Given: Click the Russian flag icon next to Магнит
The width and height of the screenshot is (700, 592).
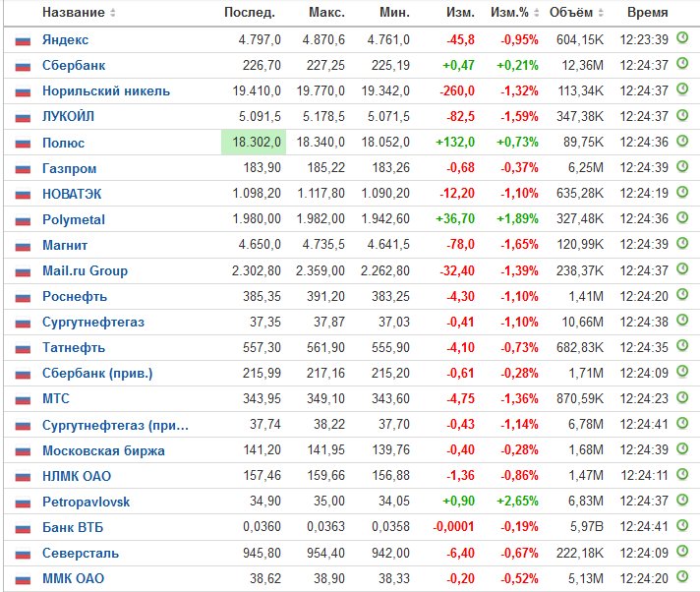Looking at the screenshot, I should coord(23,247).
